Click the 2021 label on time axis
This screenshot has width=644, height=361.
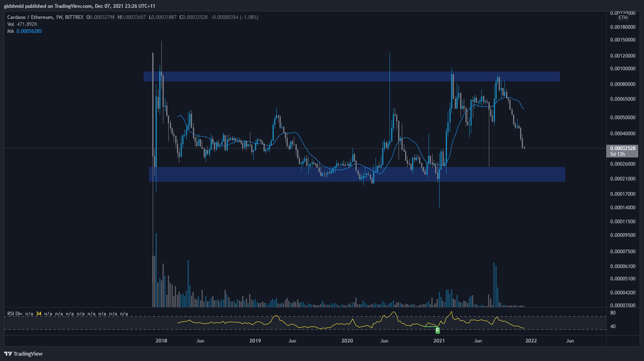coord(439,341)
